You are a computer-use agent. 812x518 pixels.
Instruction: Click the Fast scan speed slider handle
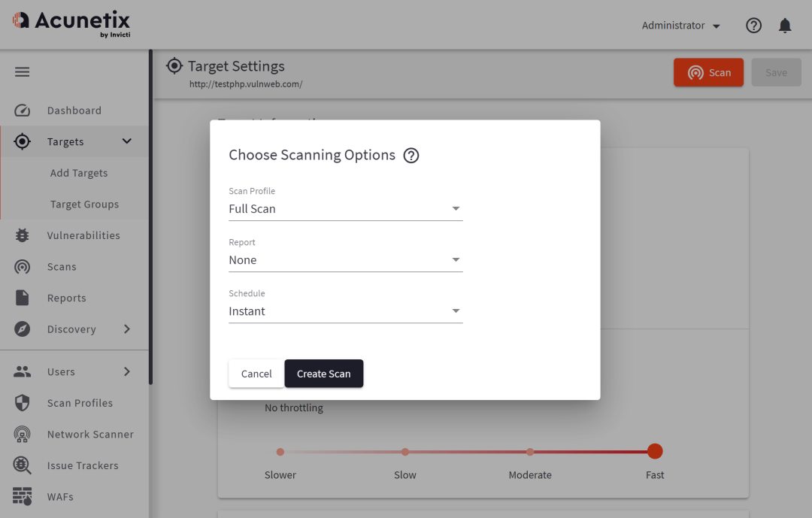[655, 452]
